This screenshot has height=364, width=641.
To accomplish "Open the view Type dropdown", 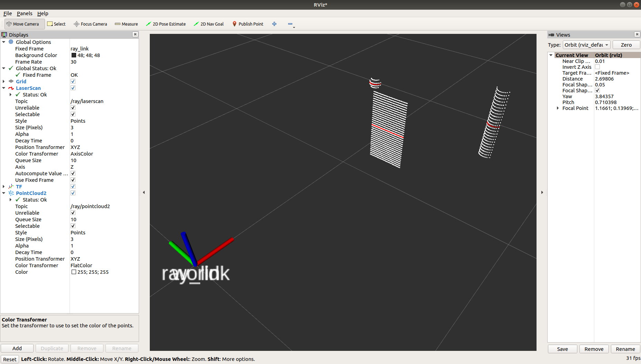I will pyautogui.click(x=586, y=45).
